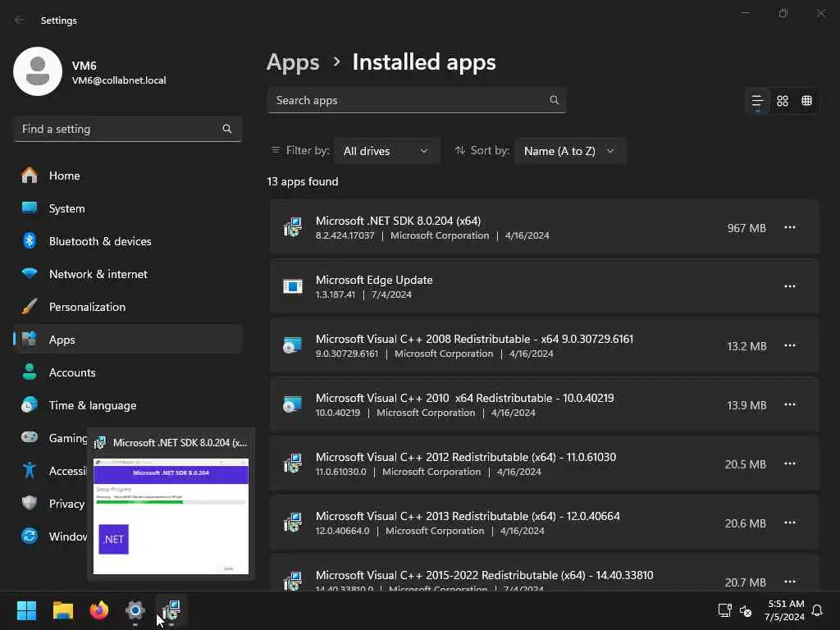Image resolution: width=840 pixels, height=630 pixels.
Task: Open Network & internet settings
Action: [x=128, y=274]
